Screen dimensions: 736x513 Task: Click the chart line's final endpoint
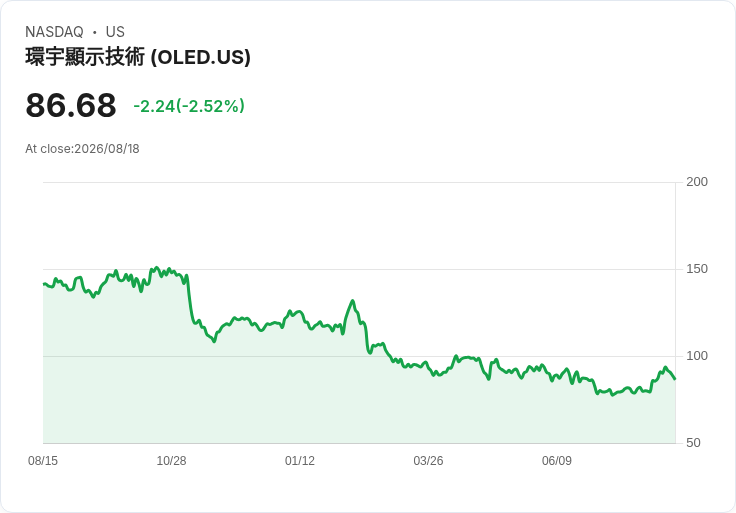(675, 378)
